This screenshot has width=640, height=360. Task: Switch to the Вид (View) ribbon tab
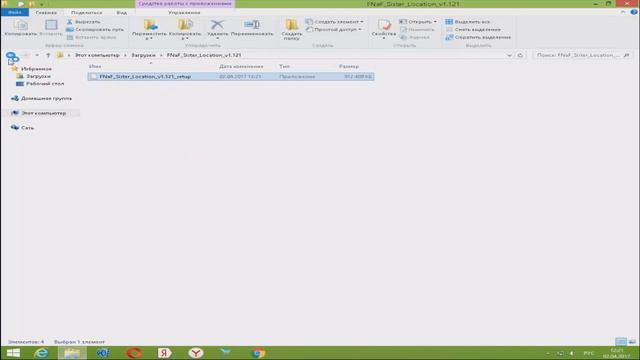122,13
